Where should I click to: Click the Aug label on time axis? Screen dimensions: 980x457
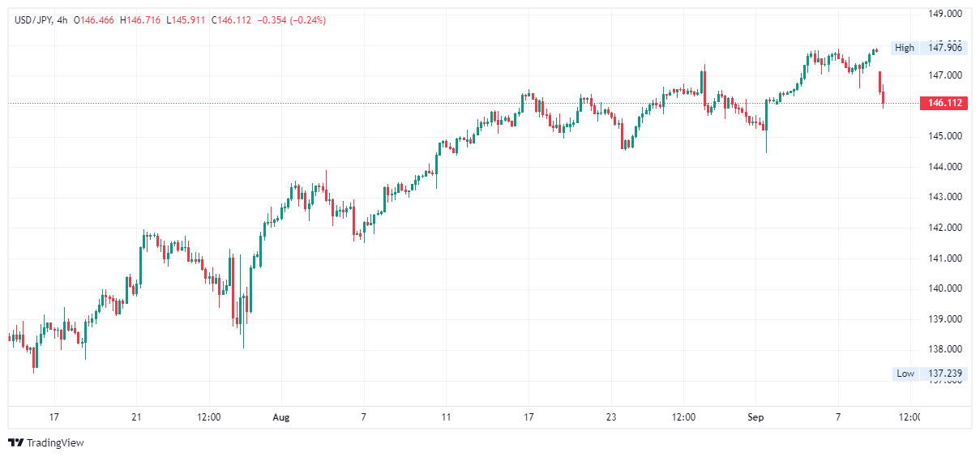[280, 417]
